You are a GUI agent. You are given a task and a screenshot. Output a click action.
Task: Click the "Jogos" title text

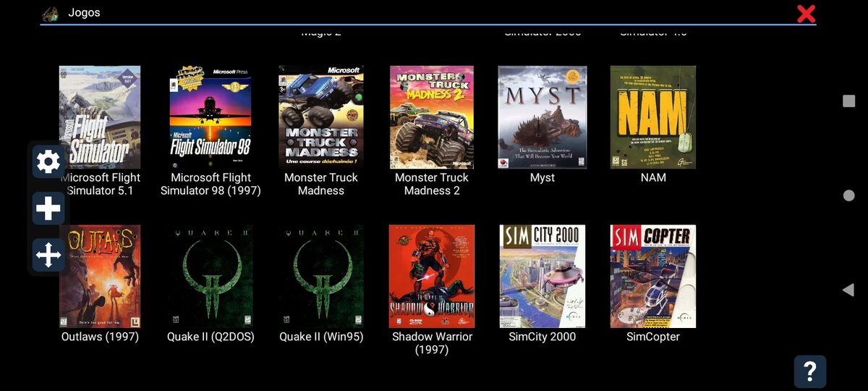(x=84, y=13)
